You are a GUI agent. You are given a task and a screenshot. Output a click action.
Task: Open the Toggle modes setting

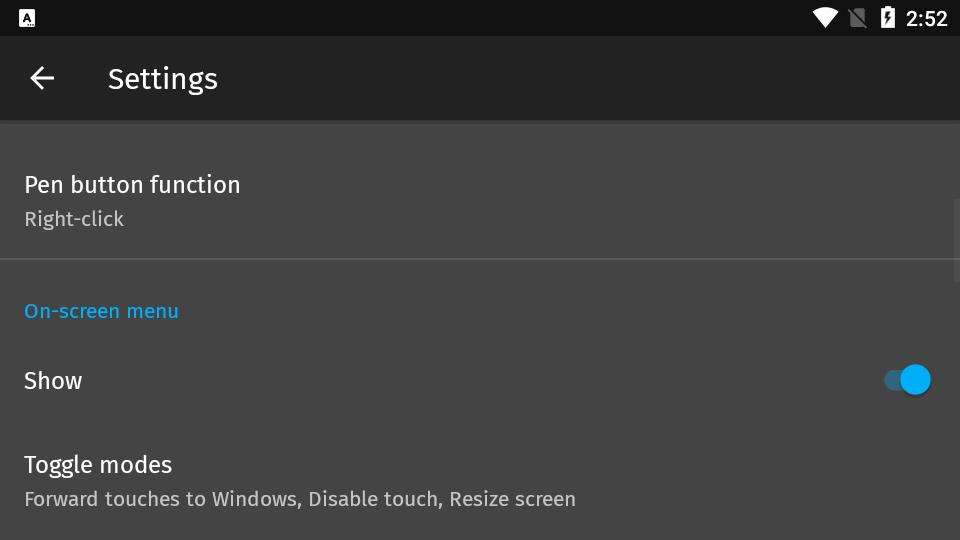click(x=98, y=465)
